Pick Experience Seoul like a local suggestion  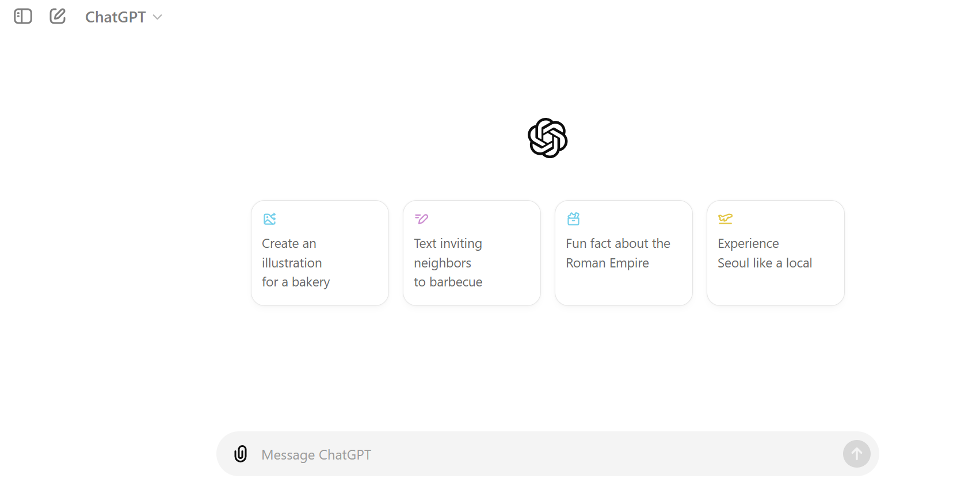point(776,253)
